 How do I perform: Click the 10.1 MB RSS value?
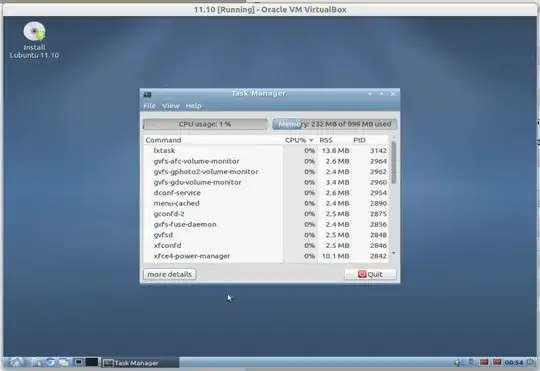coord(335,256)
